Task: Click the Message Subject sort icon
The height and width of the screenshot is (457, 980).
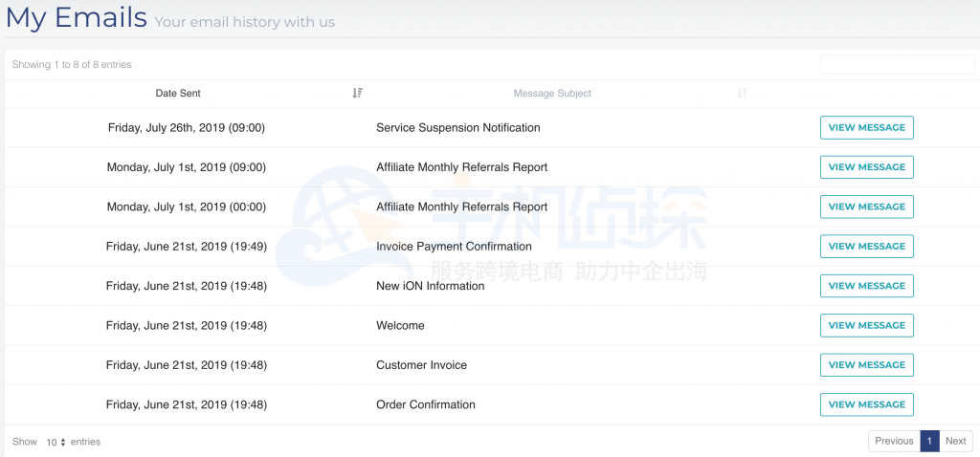Action: [742, 93]
